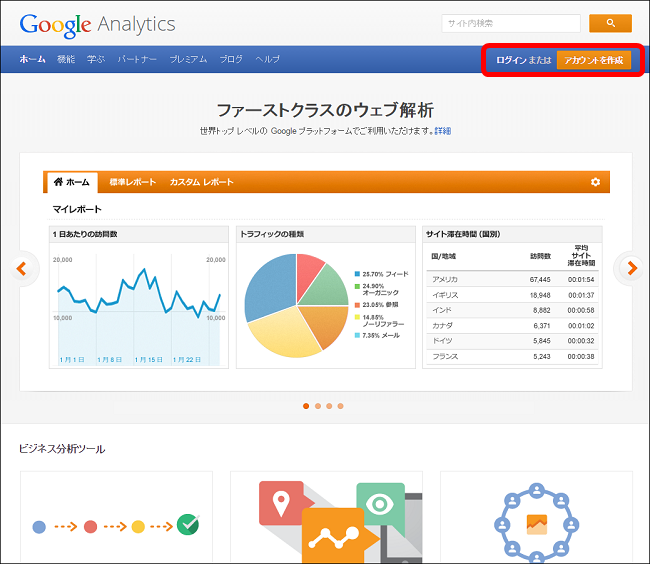Click the トラフィックの種類 widget title
The image size is (650, 564).
(x=272, y=234)
